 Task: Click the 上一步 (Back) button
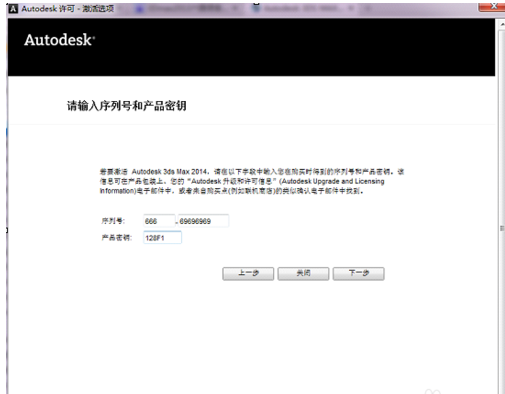coord(248,274)
